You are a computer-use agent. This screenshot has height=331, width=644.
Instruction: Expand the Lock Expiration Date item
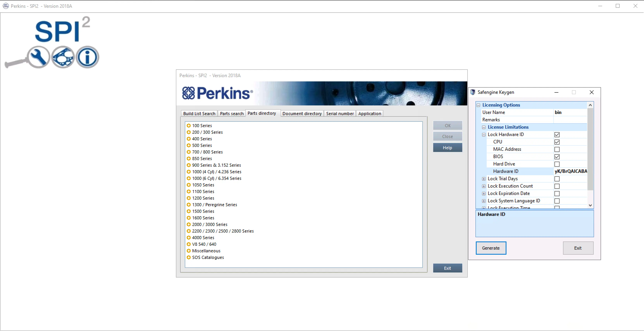pyautogui.click(x=484, y=193)
